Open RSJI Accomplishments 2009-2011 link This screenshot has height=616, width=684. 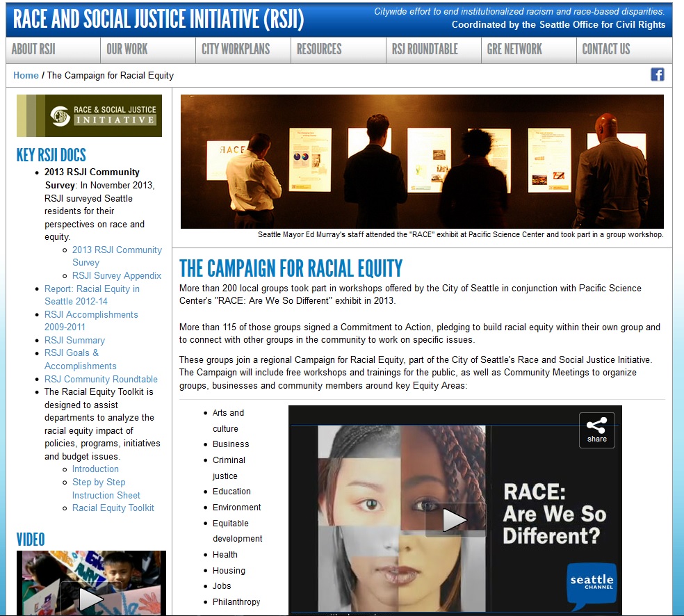pos(91,321)
